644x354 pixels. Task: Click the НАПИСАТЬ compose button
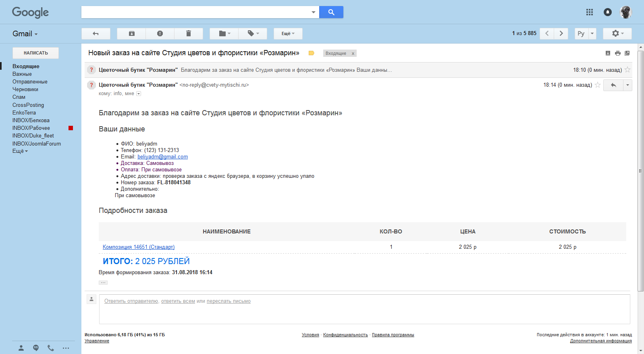[36, 53]
